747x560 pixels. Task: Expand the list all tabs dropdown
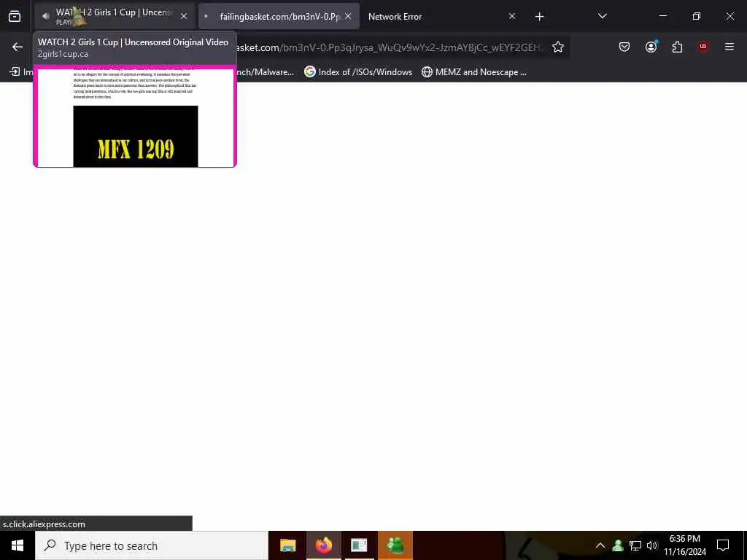[x=602, y=16]
